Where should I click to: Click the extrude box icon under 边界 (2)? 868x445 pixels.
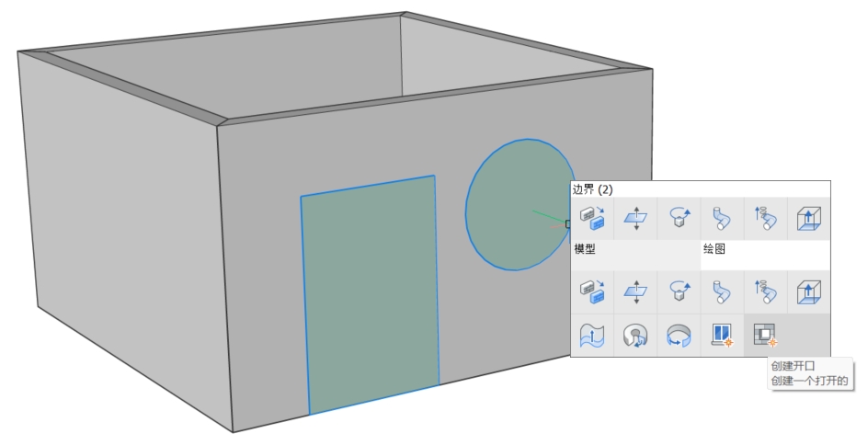click(x=809, y=218)
